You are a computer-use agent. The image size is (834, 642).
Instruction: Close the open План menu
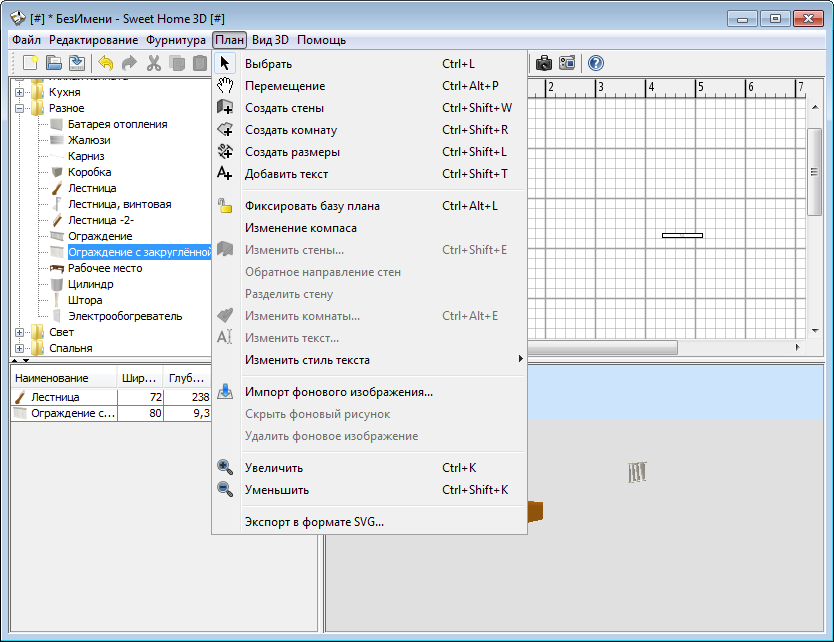(x=229, y=40)
